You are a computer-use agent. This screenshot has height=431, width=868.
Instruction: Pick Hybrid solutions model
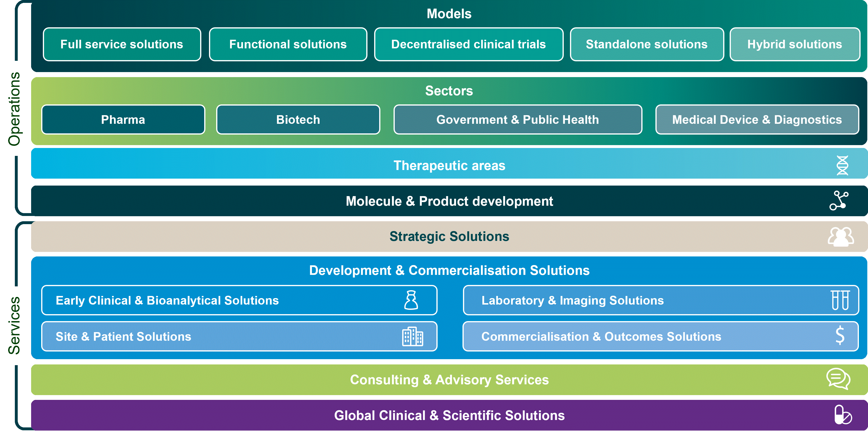(794, 45)
